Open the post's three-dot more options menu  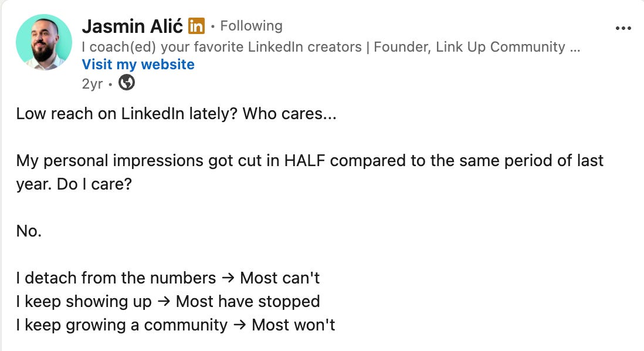click(x=623, y=28)
